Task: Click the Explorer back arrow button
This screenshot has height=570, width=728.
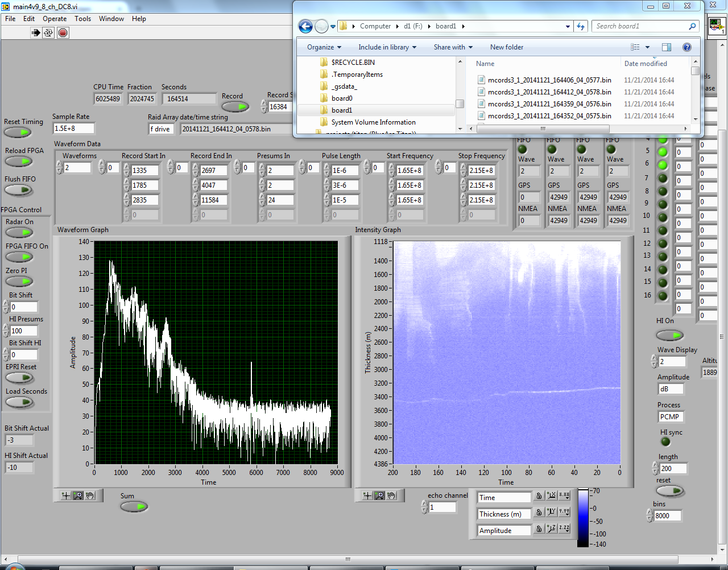Action: (305, 26)
